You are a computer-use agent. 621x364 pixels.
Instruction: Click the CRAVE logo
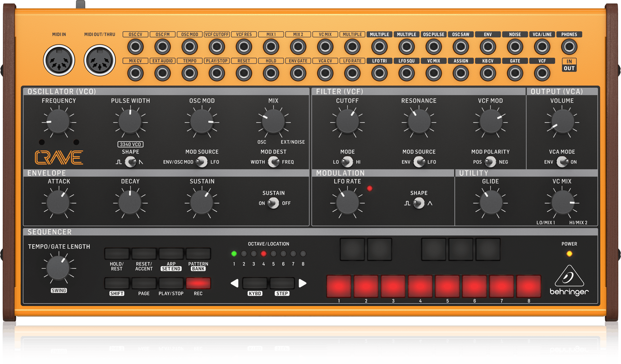tap(59, 157)
